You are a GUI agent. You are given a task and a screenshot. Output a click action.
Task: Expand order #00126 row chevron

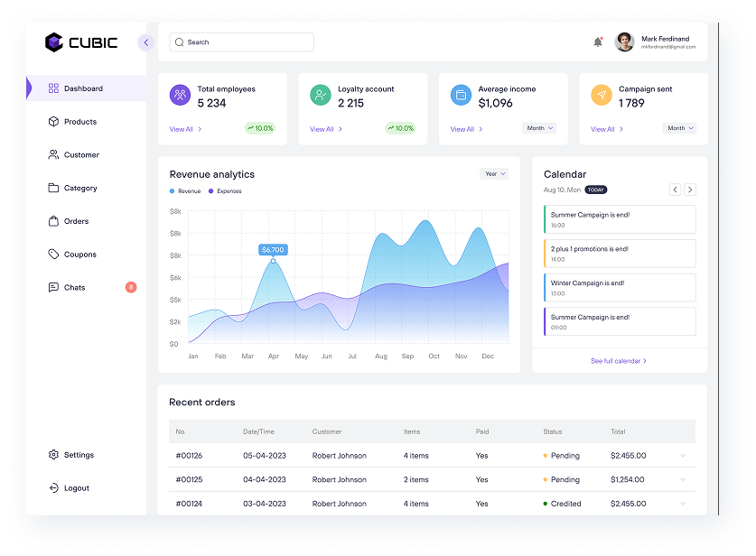point(682,456)
